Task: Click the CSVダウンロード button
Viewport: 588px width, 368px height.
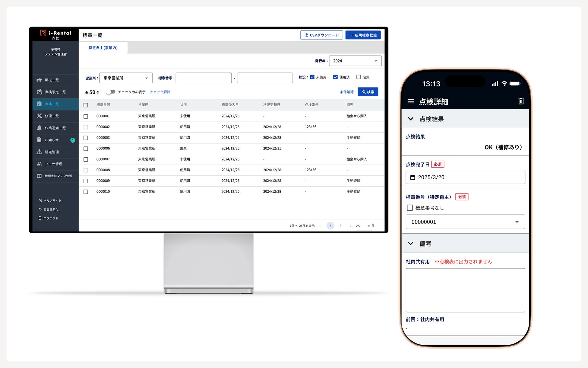Action: click(321, 35)
